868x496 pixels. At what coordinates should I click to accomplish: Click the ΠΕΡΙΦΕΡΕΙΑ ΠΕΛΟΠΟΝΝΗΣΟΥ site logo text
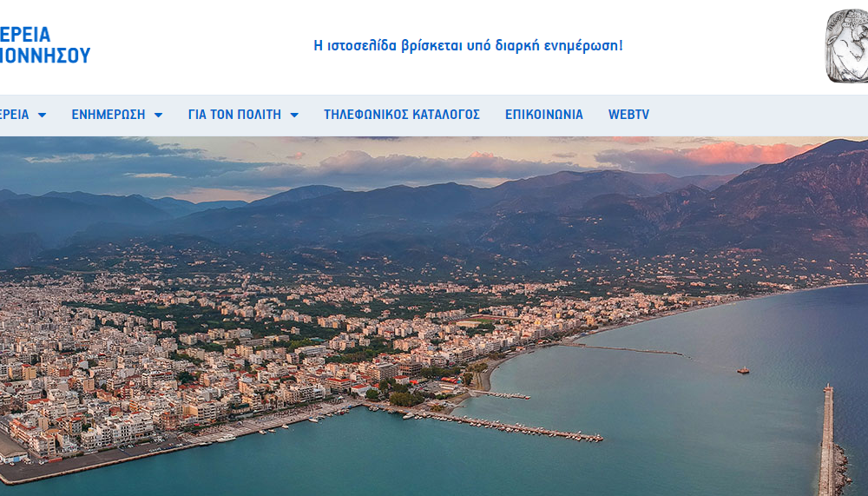tap(44, 45)
